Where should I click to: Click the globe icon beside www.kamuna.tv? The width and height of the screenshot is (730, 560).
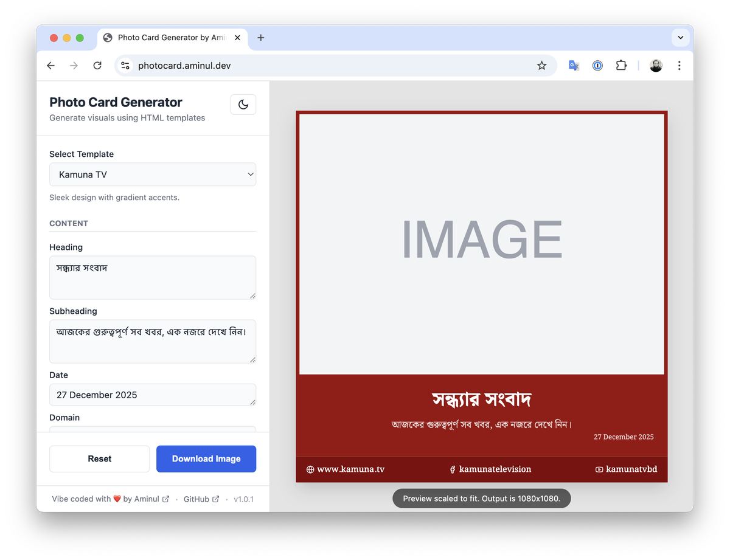[x=310, y=469]
